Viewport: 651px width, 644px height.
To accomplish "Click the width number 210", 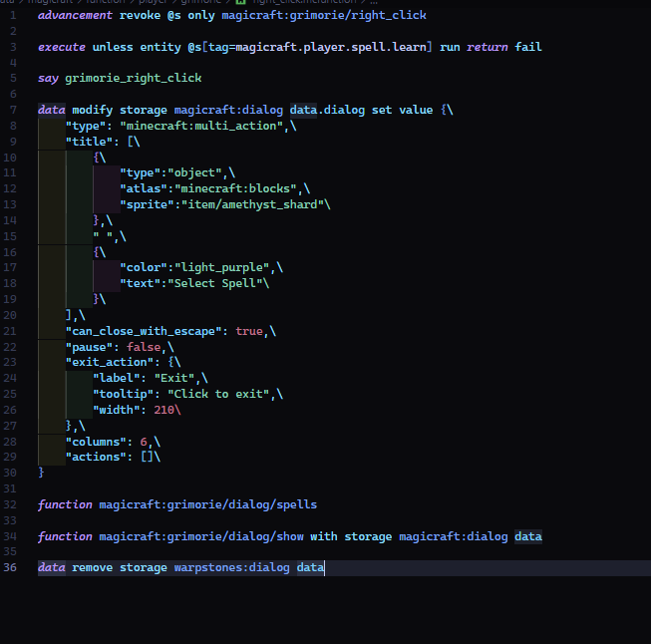I will (163, 411).
